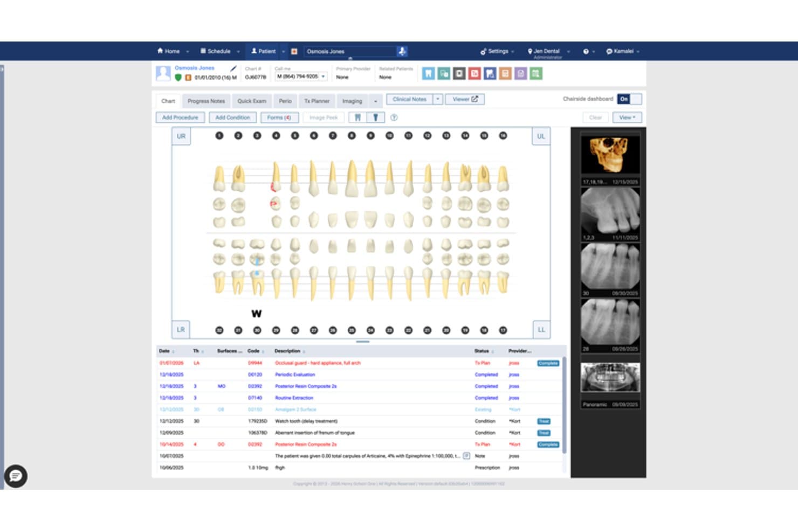This screenshot has height=532, width=798.
Task: Expand the Patient menu dropdown arrow
Action: pos(283,52)
